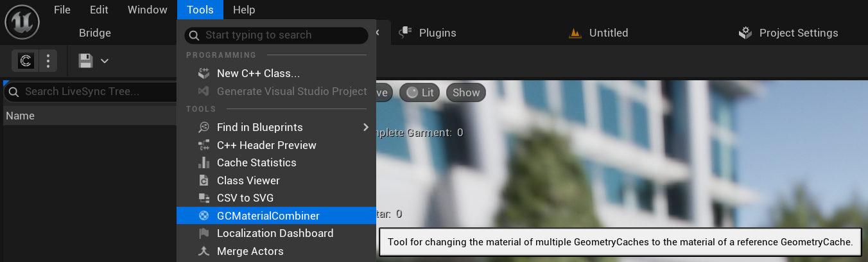Click the Merge Actors icon
This screenshot has width=868, height=262.
point(204,251)
